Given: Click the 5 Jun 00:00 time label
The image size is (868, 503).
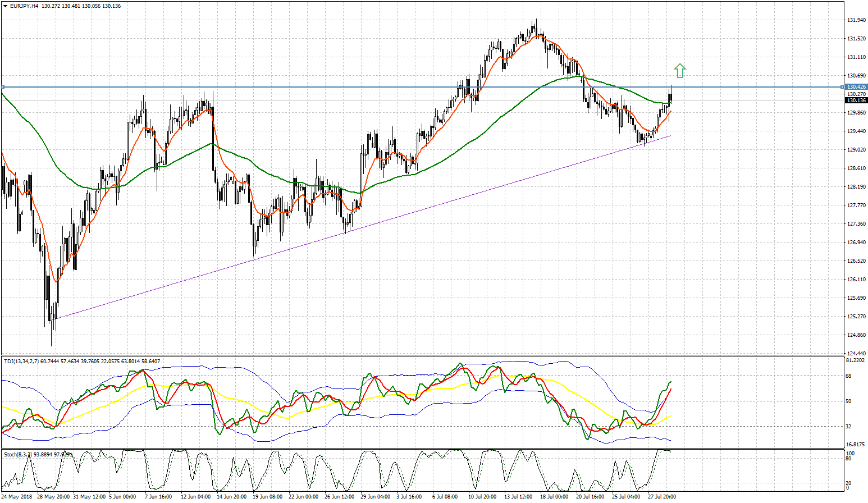Looking at the screenshot, I should pos(122,497).
